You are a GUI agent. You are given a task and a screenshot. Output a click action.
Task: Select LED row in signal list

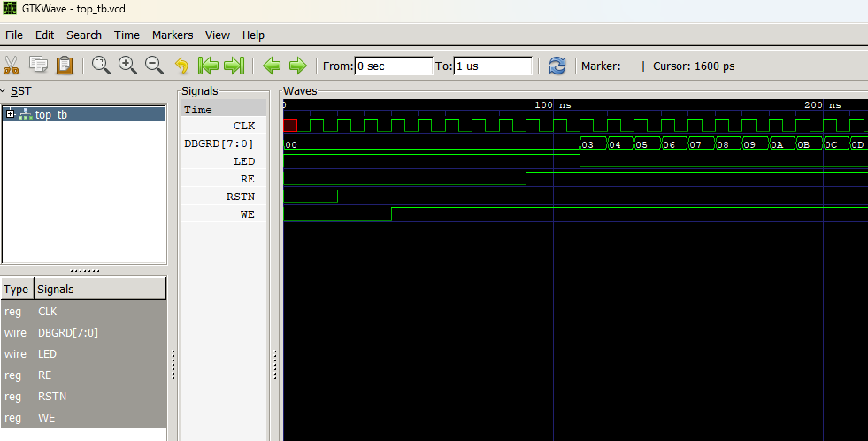pyautogui.click(x=83, y=353)
